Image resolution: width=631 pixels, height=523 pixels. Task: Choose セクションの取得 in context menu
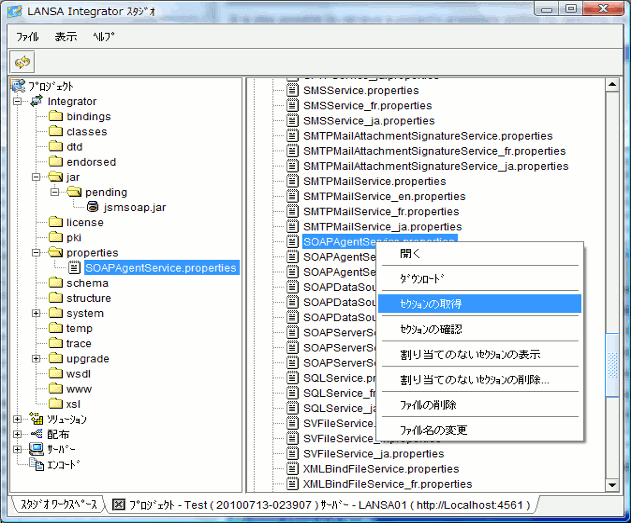pyautogui.click(x=480, y=304)
